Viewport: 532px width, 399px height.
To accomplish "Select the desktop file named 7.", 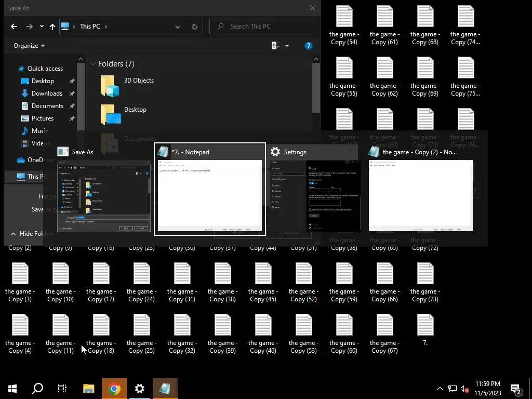I will [425, 330].
